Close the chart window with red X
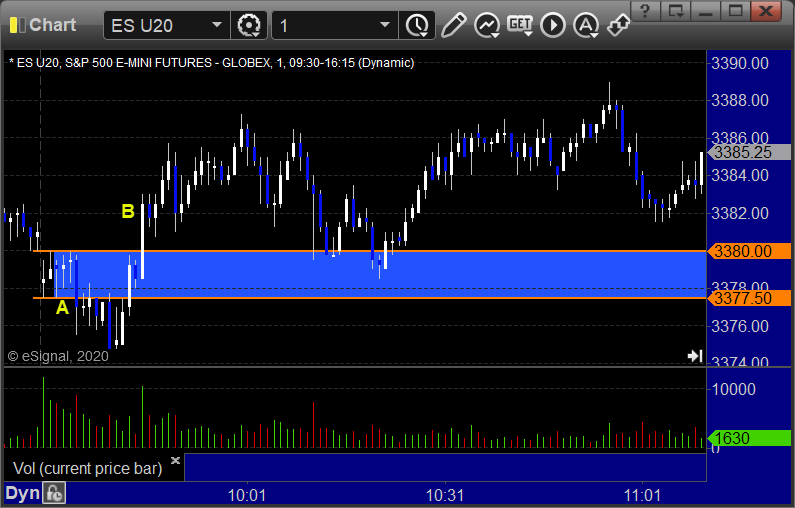Image resolution: width=795 pixels, height=508 pixels. pos(766,11)
